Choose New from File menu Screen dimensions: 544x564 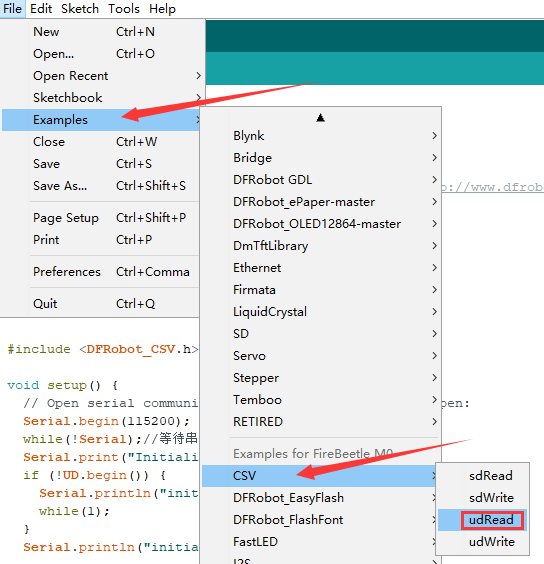101,32
